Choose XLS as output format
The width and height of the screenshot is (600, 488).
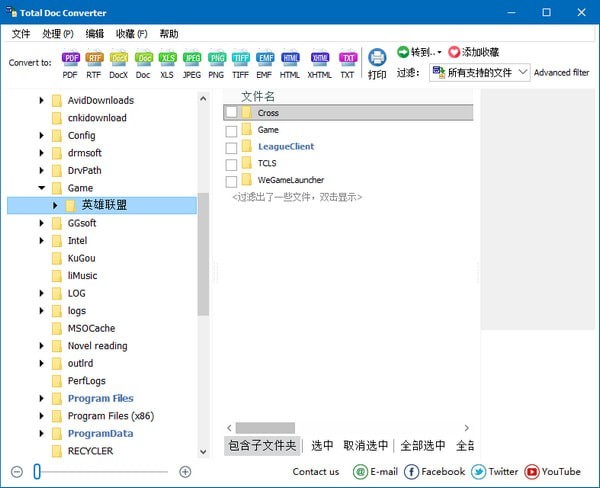168,59
